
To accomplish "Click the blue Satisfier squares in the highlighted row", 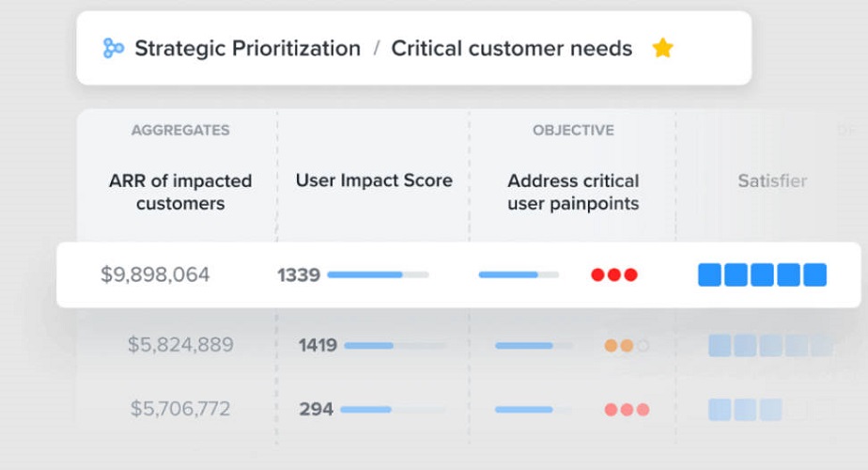I will (762, 274).
